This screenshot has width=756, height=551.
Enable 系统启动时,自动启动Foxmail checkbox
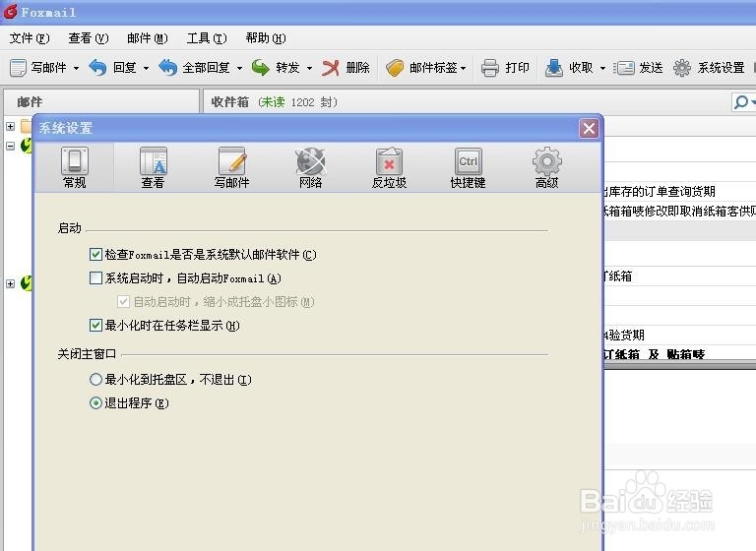tap(95, 277)
